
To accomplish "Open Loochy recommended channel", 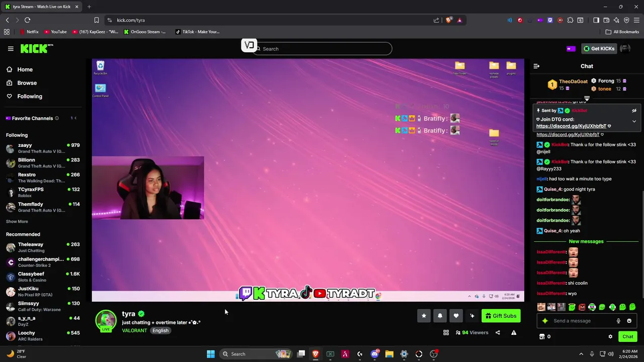I will click(x=43, y=336).
